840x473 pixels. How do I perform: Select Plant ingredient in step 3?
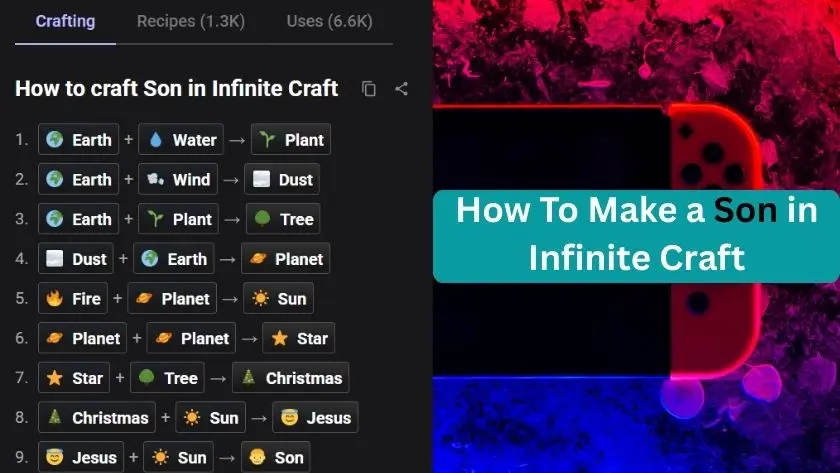tap(178, 219)
